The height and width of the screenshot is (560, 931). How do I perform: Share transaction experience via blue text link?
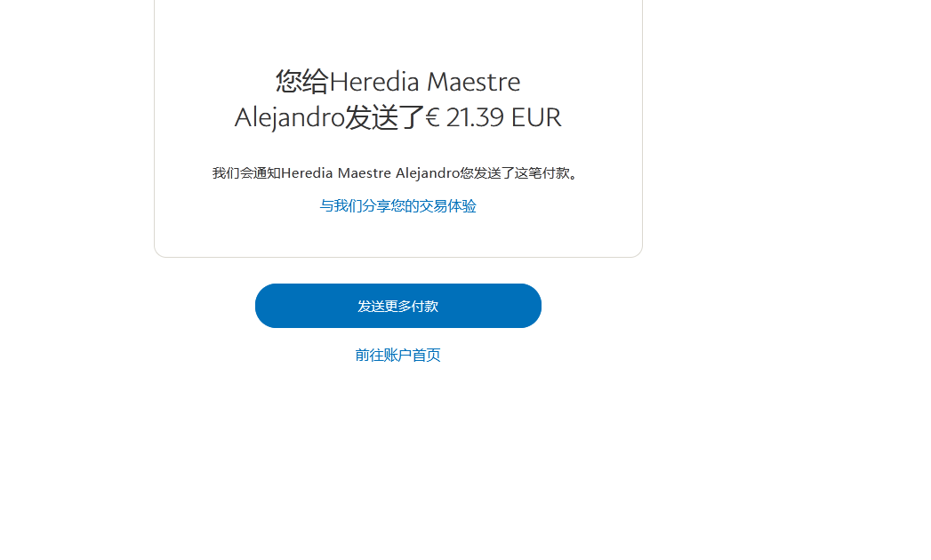[x=397, y=206]
